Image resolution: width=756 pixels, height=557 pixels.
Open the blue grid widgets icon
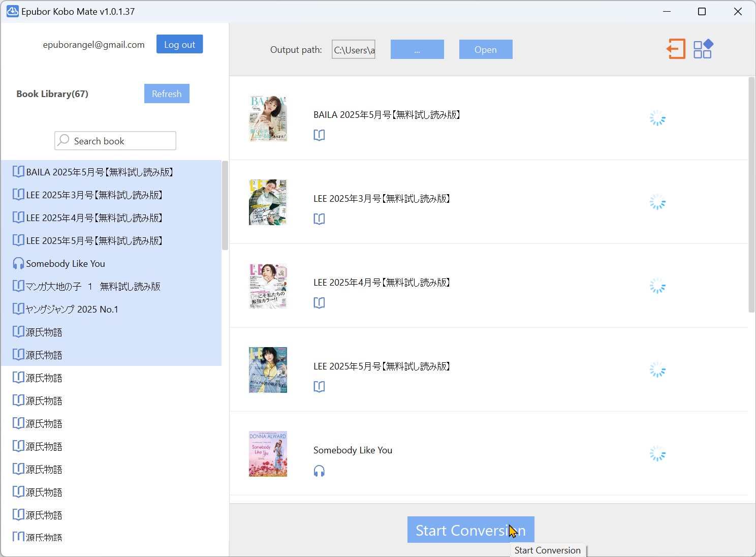pyautogui.click(x=703, y=49)
